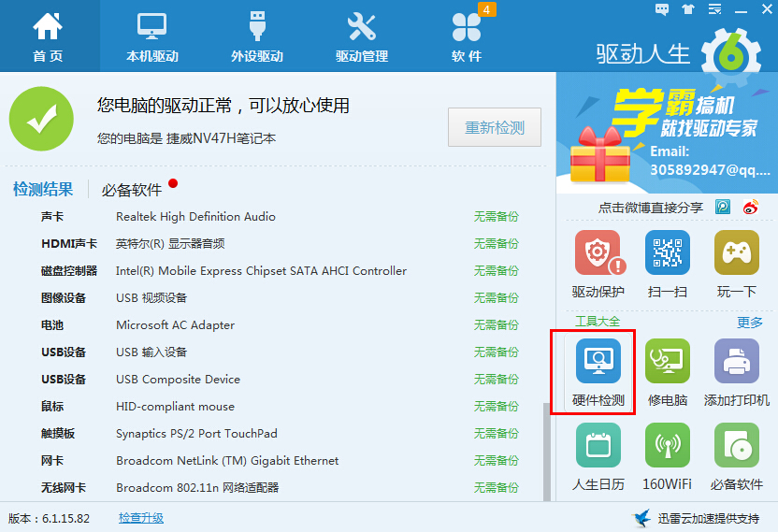The width and height of the screenshot is (778, 532).
Task: Switch to 本机驱动 tab
Action: pyautogui.click(x=151, y=36)
